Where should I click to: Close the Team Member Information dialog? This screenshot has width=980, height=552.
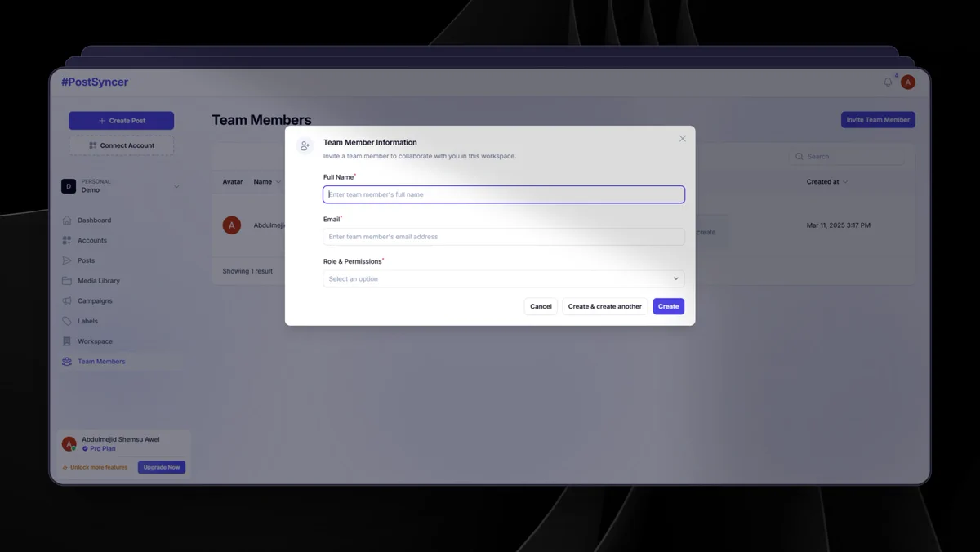click(x=683, y=139)
